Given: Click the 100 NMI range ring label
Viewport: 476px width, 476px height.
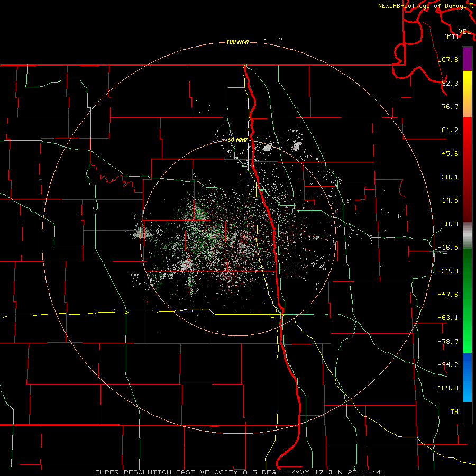Looking at the screenshot, I should [x=237, y=42].
